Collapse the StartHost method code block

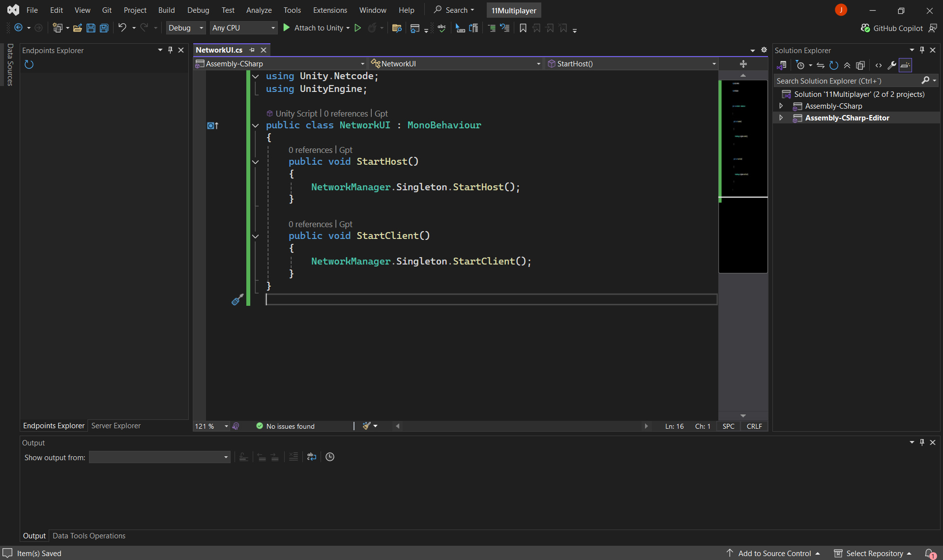point(256,162)
